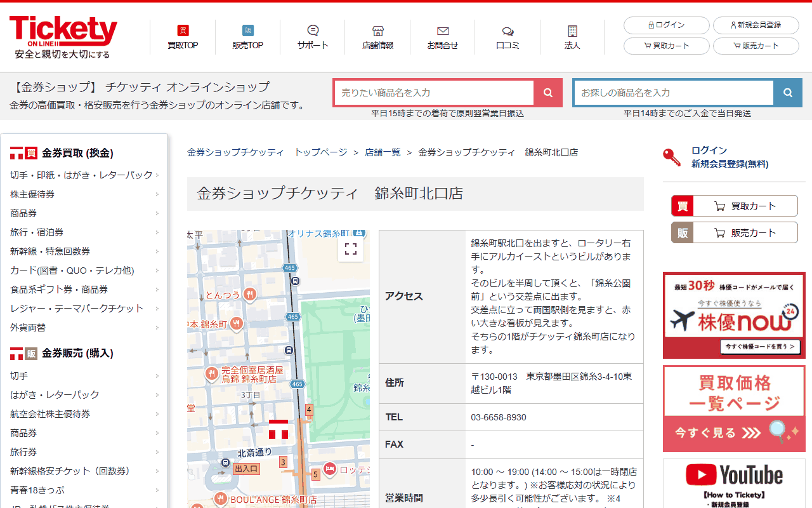The height and width of the screenshot is (508, 812).
Task: Open お問合せ navigation item
Action: [443, 37]
